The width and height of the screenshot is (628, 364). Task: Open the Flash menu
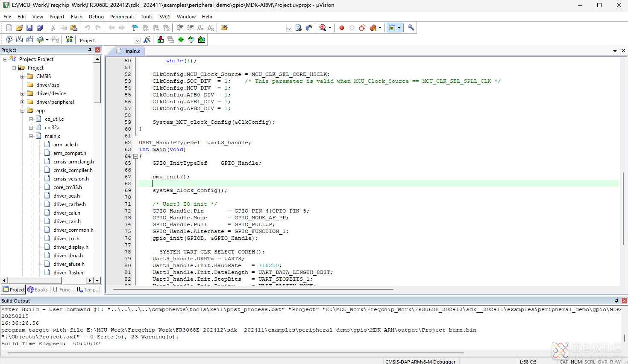[x=76, y=17]
